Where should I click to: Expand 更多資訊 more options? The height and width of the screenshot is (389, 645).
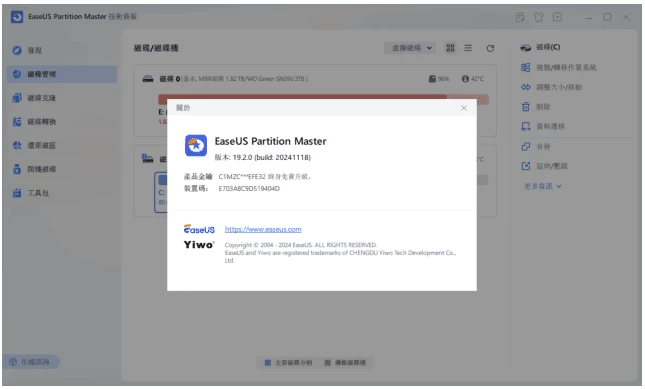coord(543,186)
